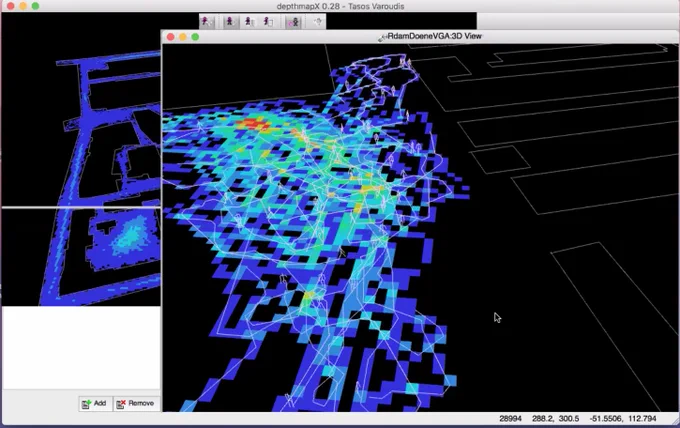Click the Remove button
Image resolution: width=680 pixels, height=428 pixels.
point(136,404)
